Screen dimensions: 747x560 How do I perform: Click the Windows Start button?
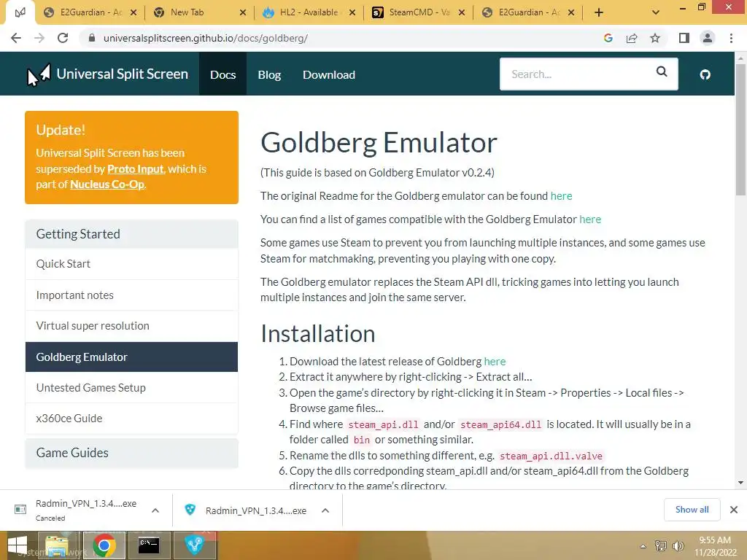[x=18, y=545]
